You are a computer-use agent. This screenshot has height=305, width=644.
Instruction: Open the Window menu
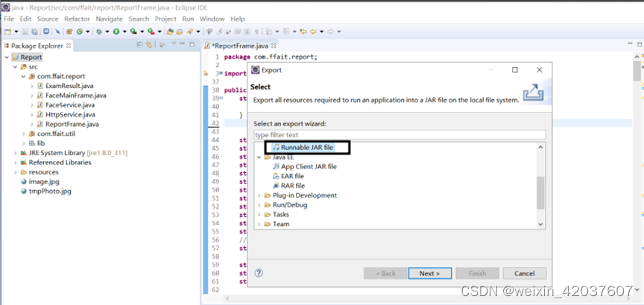click(x=212, y=19)
